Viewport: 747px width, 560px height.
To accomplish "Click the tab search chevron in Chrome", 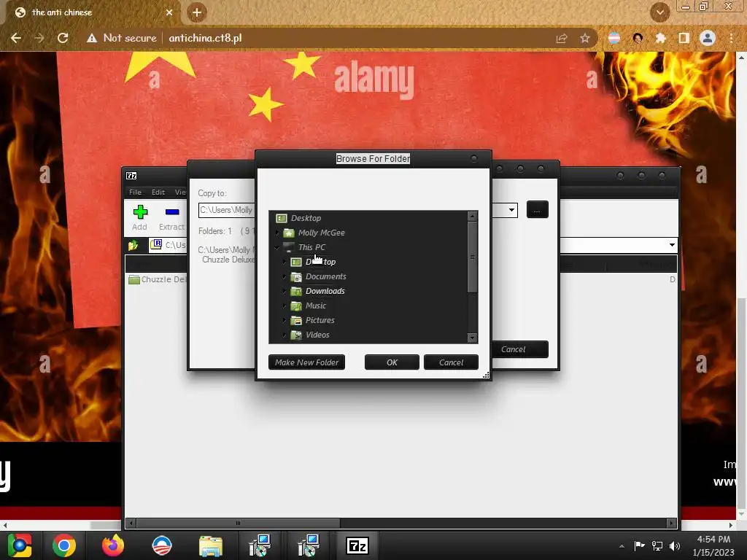I will click(659, 12).
